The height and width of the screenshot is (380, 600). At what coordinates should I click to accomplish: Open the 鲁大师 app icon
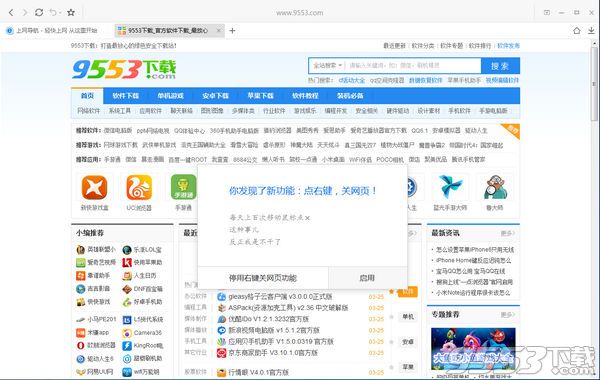[x=495, y=187]
